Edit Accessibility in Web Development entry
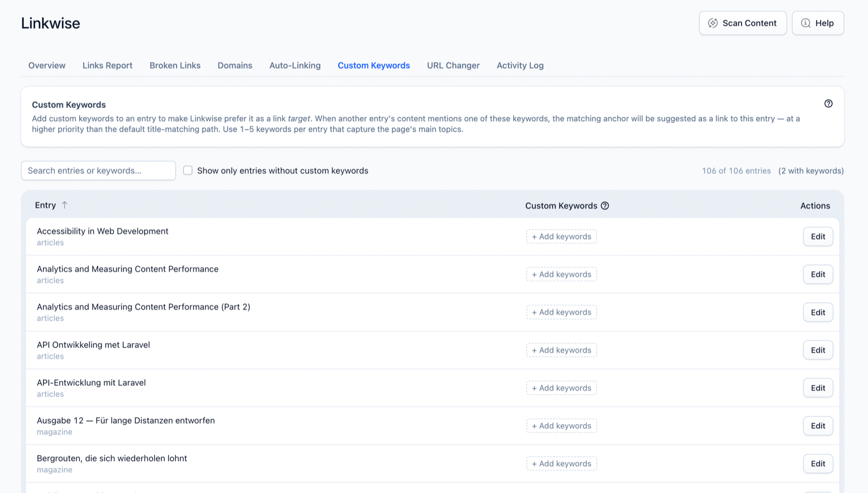Viewport: 868px width, 493px height. coord(818,236)
